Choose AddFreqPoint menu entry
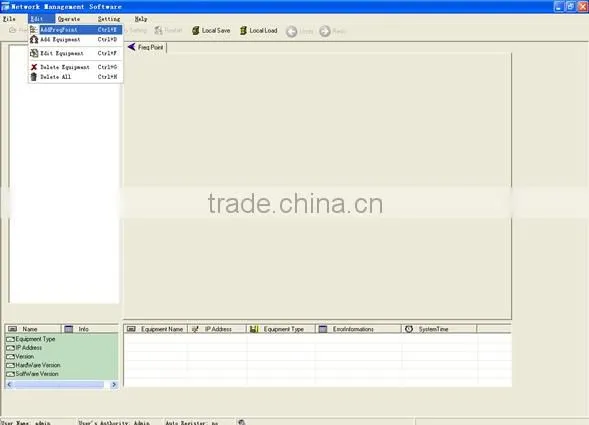 76,29
